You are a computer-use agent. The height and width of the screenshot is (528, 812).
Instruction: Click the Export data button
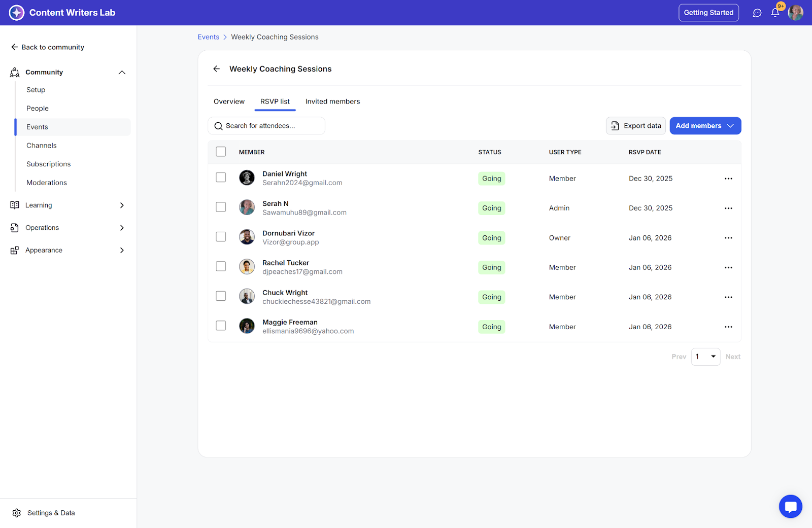point(636,126)
